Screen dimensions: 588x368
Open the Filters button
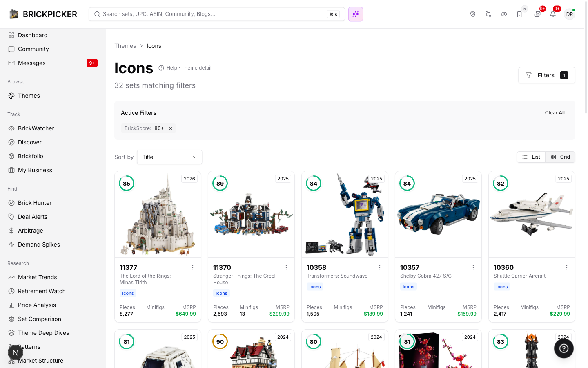pos(547,75)
